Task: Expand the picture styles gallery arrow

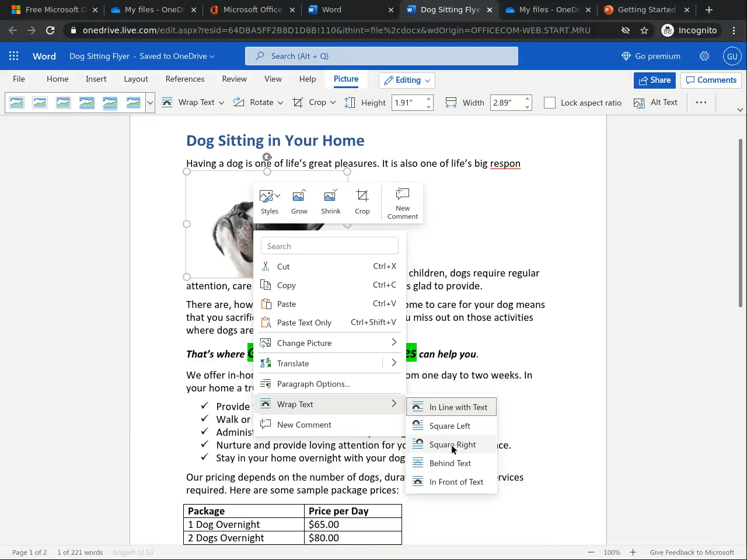Action: pyautogui.click(x=150, y=102)
